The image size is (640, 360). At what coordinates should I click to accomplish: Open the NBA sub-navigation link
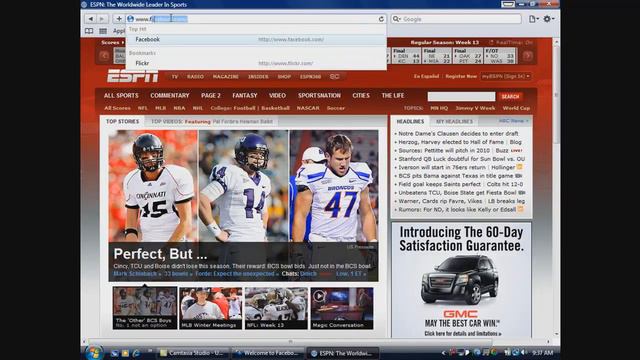coord(179,108)
